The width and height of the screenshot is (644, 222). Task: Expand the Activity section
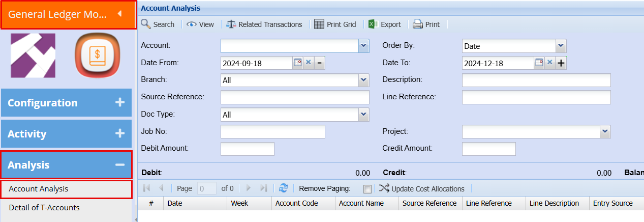pyautogui.click(x=66, y=134)
